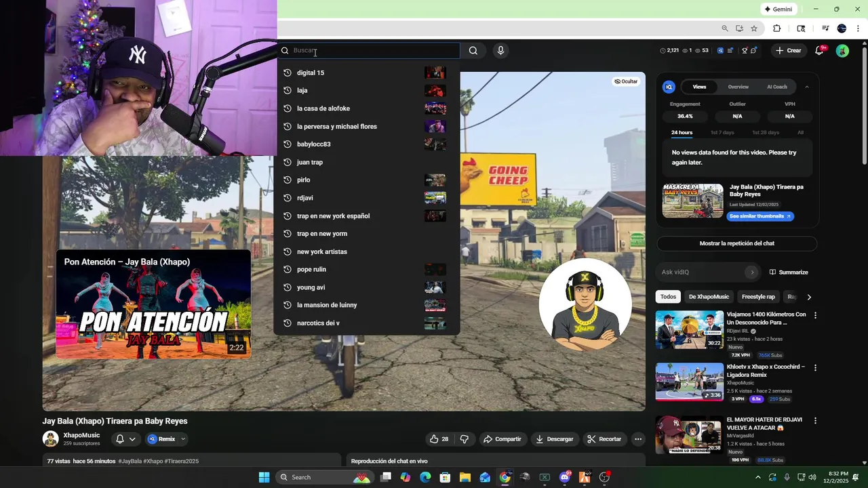Viewport: 868px width, 488px height.
Task: Open Gemini button in Chrome title bar
Action: pyautogui.click(x=778, y=9)
